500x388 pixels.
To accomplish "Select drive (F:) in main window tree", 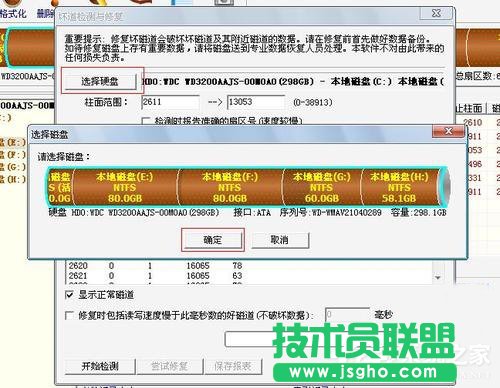I will [13, 155].
